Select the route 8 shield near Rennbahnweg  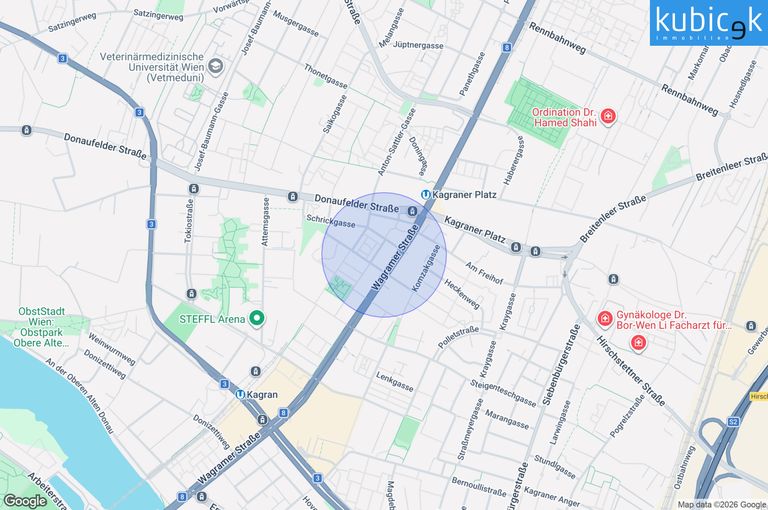(x=506, y=48)
